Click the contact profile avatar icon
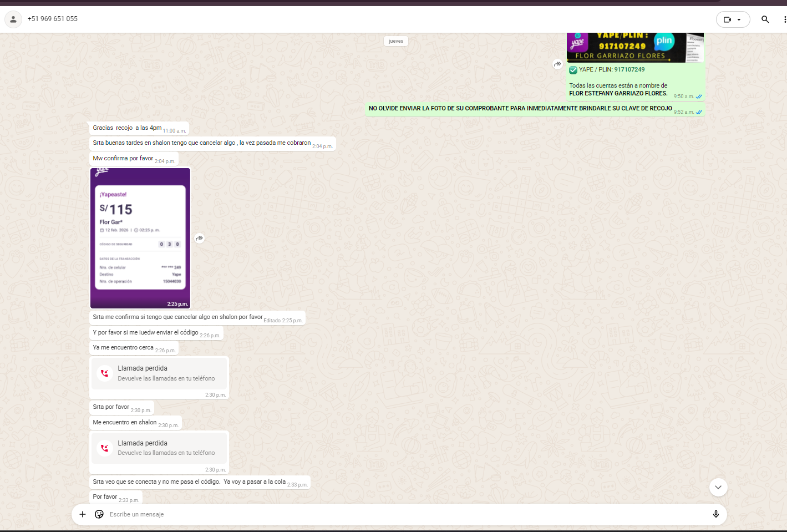 pyautogui.click(x=13, y=19)
